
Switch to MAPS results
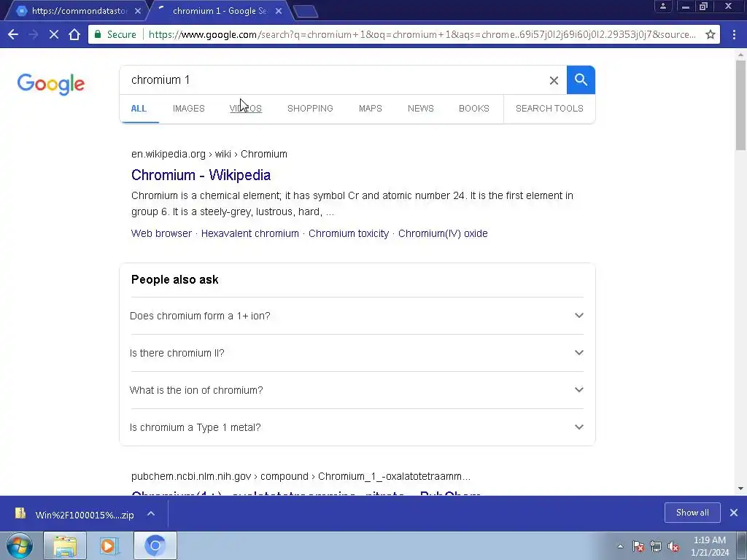click(370, 108)
